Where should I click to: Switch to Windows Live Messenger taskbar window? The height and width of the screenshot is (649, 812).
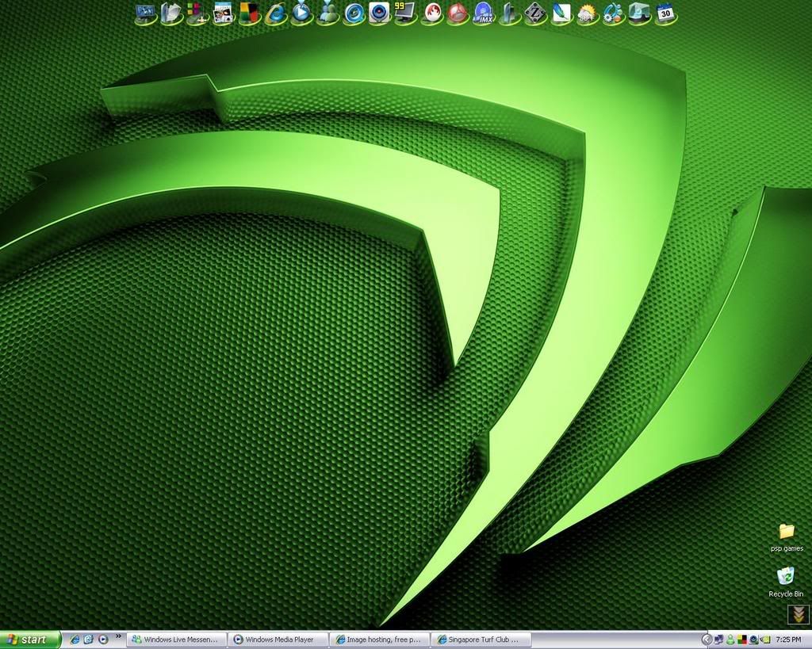(177, 639)
